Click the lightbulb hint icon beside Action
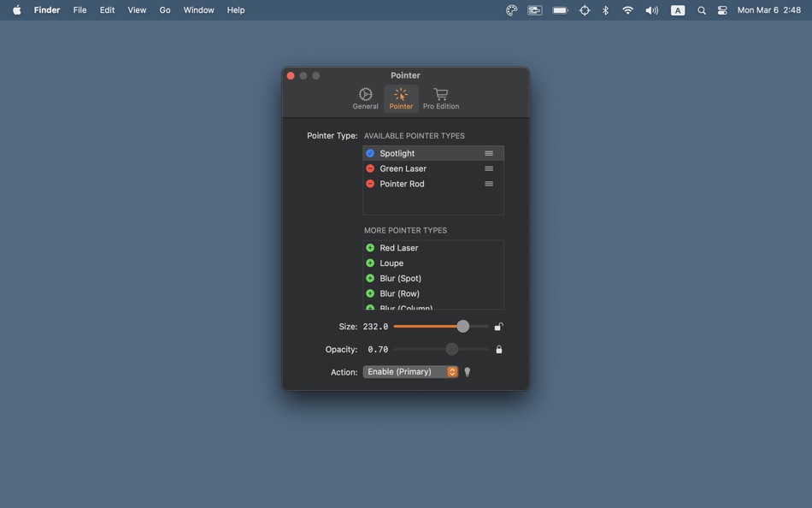 (x=467, y=372)
